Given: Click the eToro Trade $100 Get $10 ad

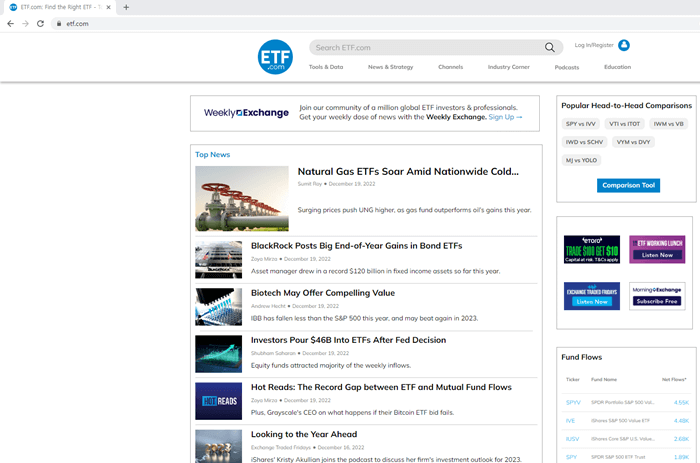Looking at the screenshot, I should pyautogui.click(x=592, y=249).
